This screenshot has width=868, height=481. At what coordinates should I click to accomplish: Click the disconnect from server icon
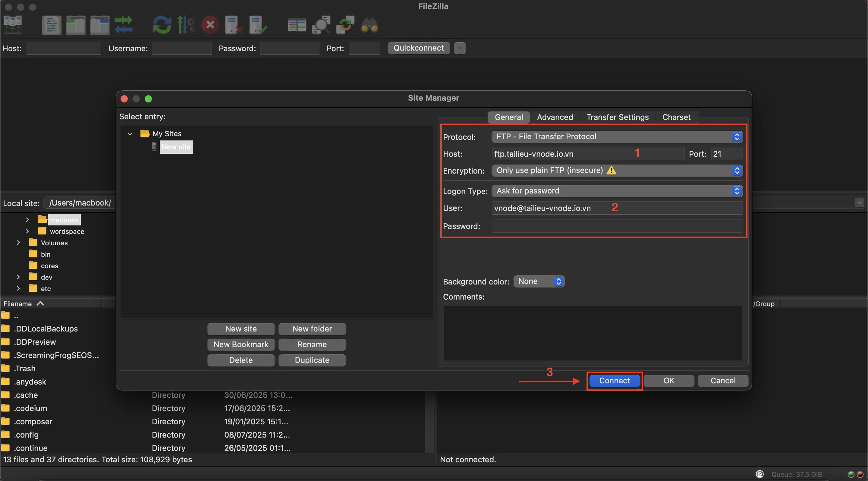234,25
